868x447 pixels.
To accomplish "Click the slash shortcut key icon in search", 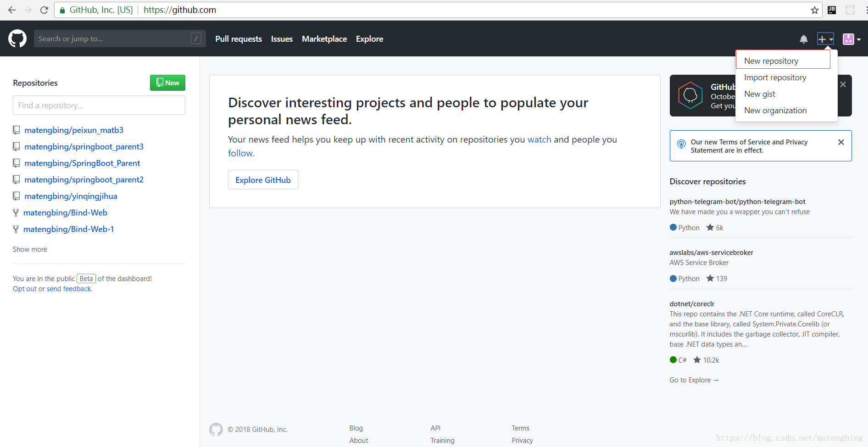I will click(196, 39).
